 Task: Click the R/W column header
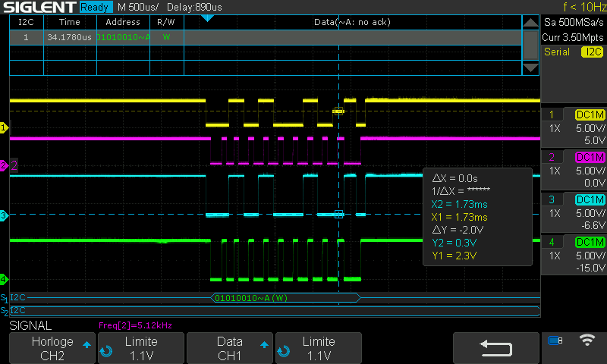(x=166, y=22)
